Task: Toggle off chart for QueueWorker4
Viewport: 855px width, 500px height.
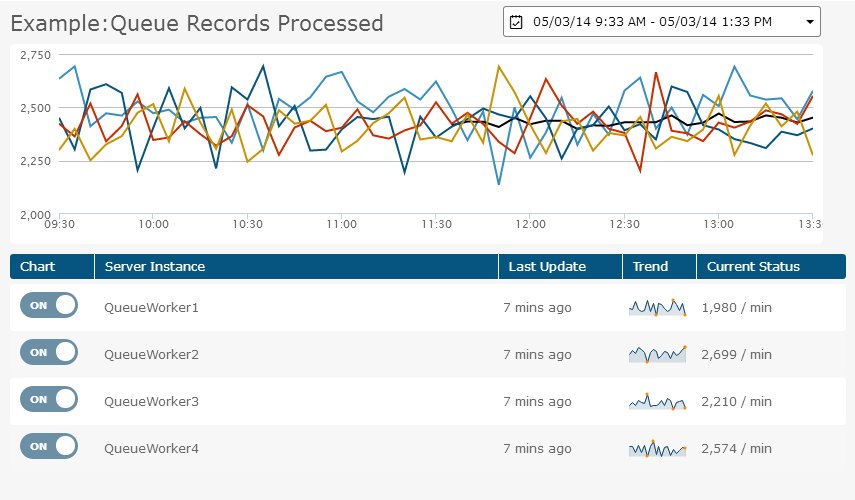Action: (x=49, y=446)
